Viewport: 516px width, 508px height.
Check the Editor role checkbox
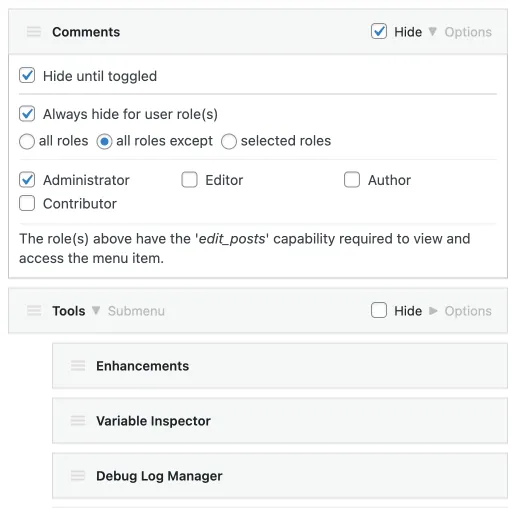pos(189,180)
